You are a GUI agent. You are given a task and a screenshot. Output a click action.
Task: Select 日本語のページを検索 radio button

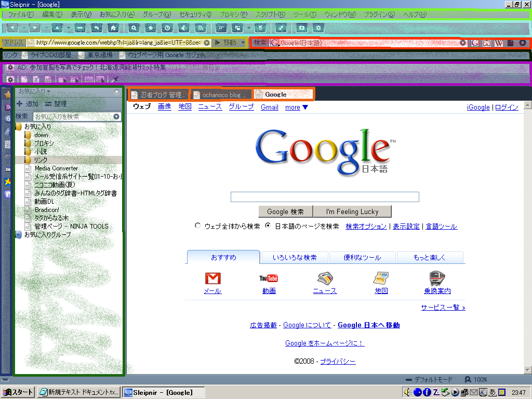tap(268, 225)
